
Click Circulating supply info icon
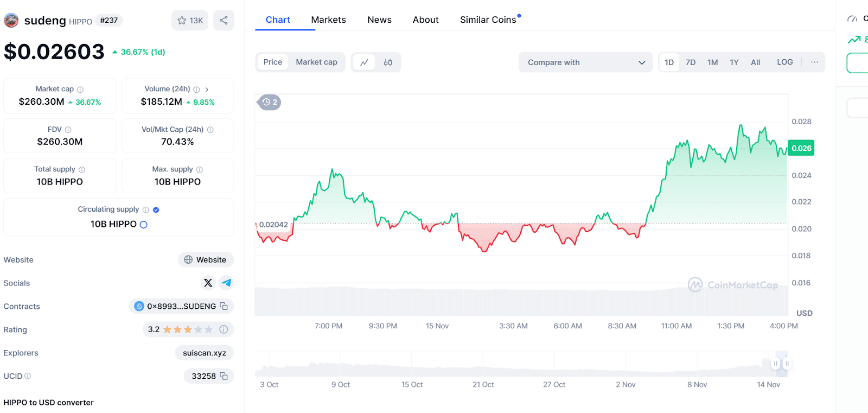point(145,210)
